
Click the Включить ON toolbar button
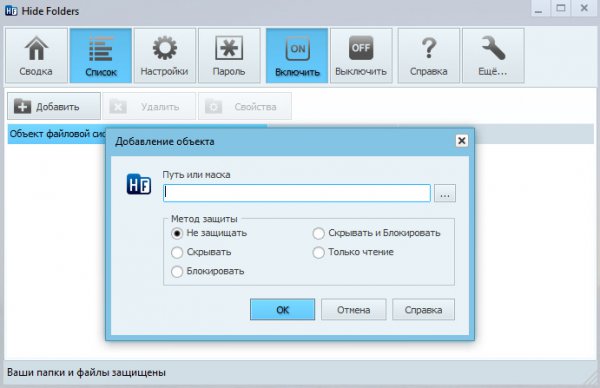(297, 55)
